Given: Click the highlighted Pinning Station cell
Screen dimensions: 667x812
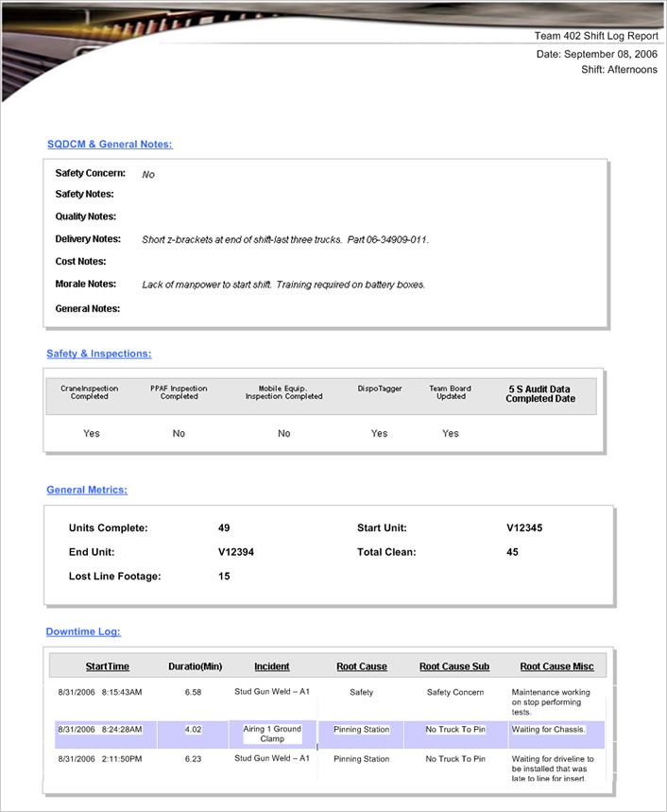Looking at the screenshot, I should (x=361, y=730).
